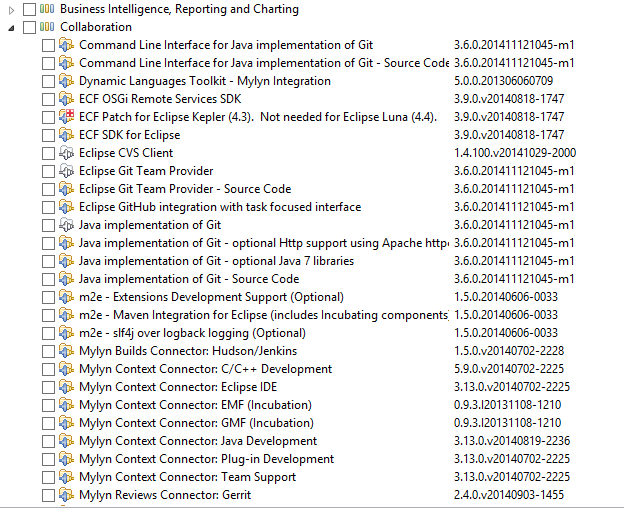The width and height of the screenshot is (624, 508).
Task: Click version 1.5.0.v20140702-2228
Action: [x=509, y=351]
